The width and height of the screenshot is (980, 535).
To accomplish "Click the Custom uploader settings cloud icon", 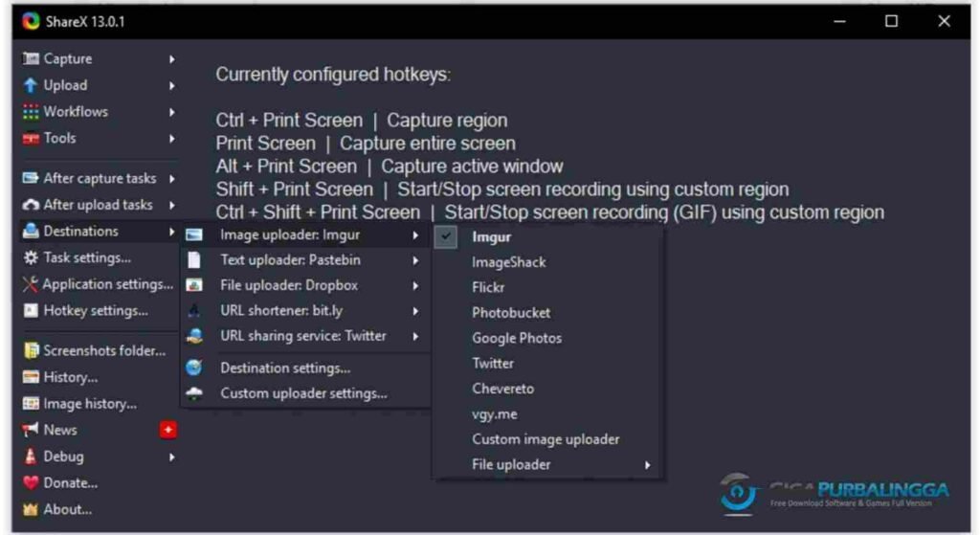I will 194,393.
